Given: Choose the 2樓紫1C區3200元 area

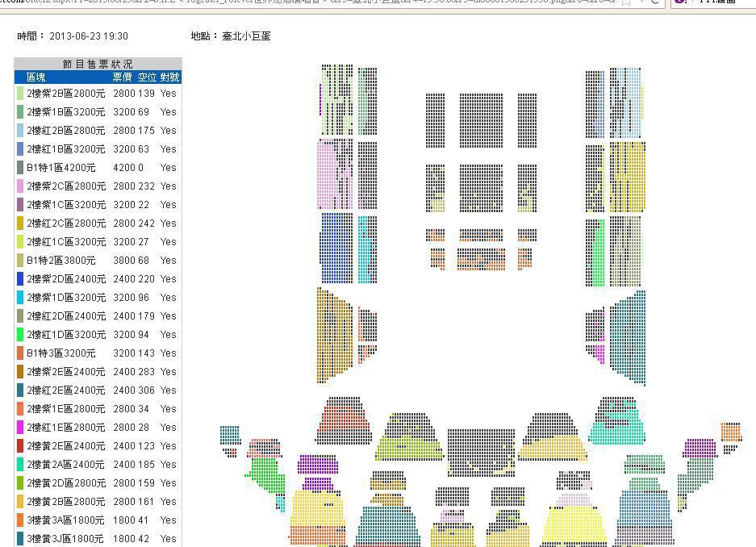Looking at the screenshot, I should 98,204.
